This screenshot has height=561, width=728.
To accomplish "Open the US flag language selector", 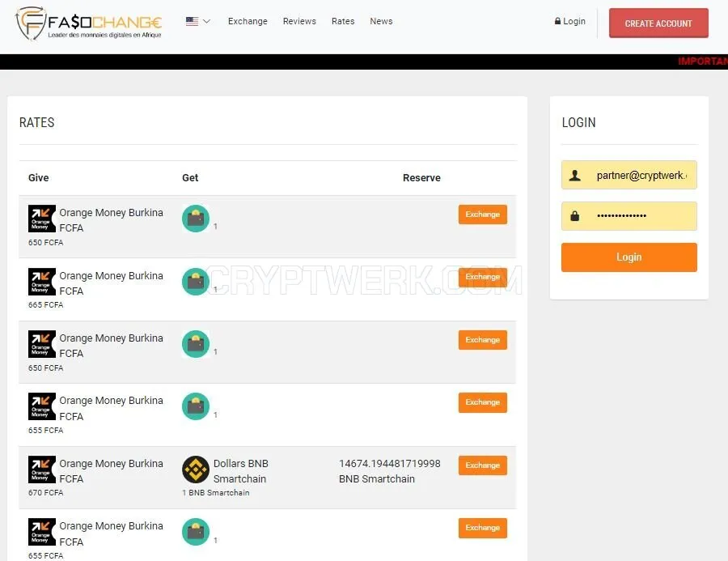I will [198, 21].
